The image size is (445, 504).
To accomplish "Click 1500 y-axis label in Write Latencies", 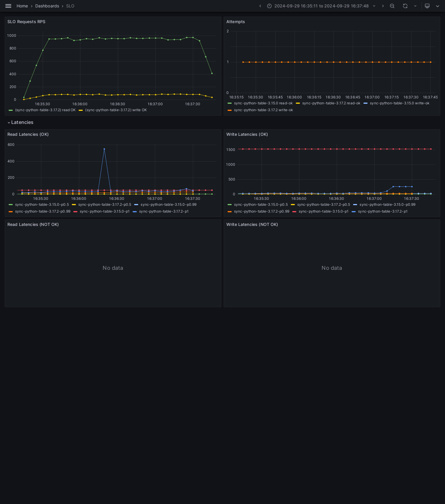I will [231, 150].
